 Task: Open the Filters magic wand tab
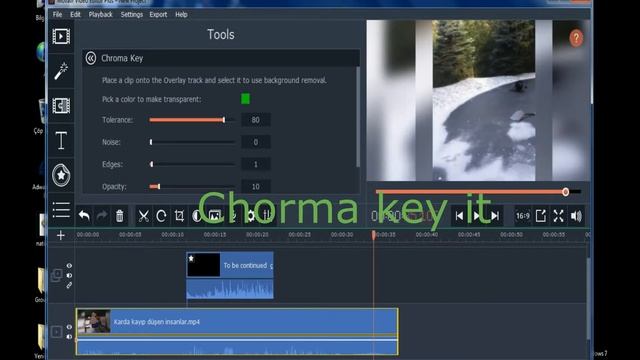[61, 71]
